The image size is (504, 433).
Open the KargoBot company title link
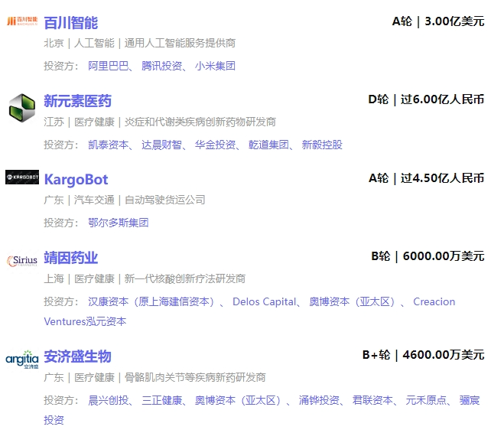coord(76,180)
